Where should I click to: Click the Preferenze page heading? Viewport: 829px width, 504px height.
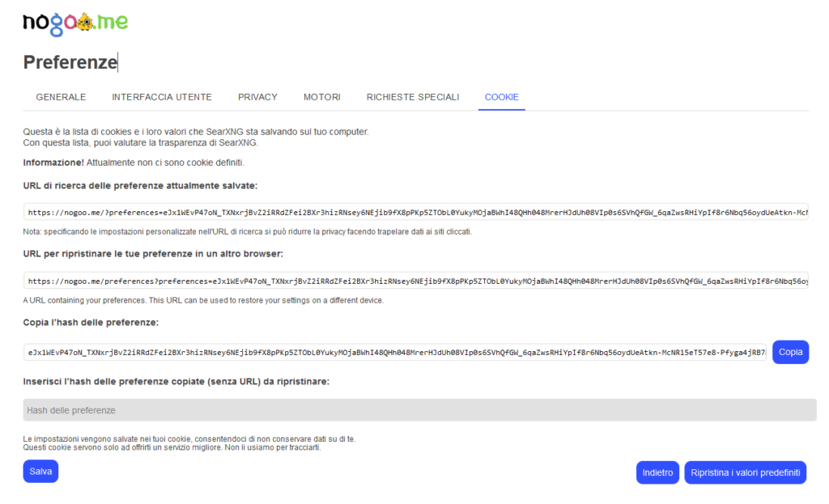coord(70,62)
